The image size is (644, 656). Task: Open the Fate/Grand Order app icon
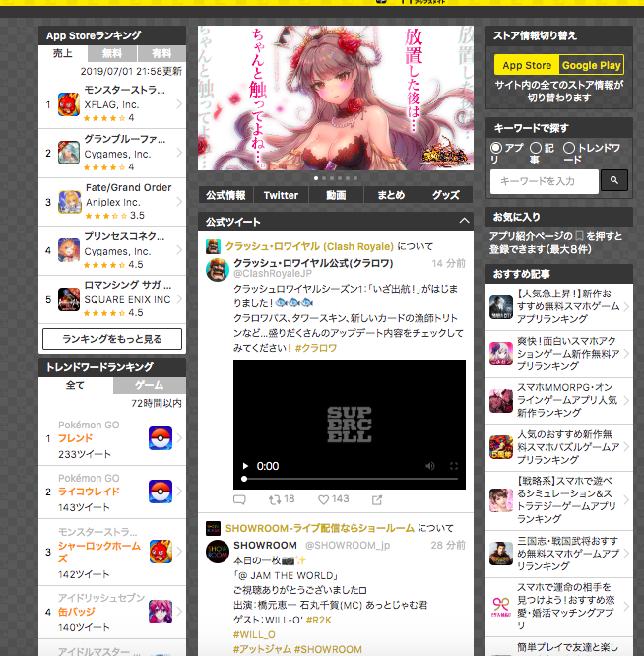(x=69, y=202)
